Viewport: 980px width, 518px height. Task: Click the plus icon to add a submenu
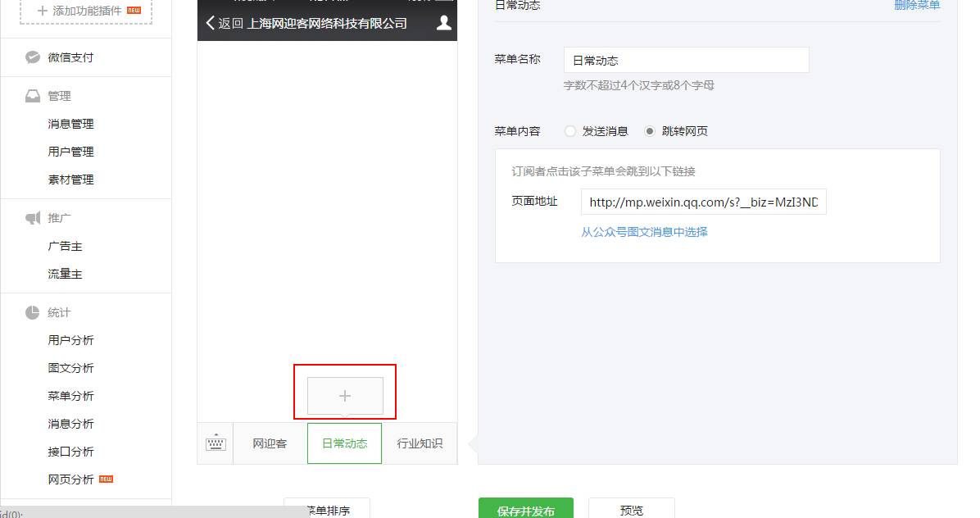coord(344,395)
